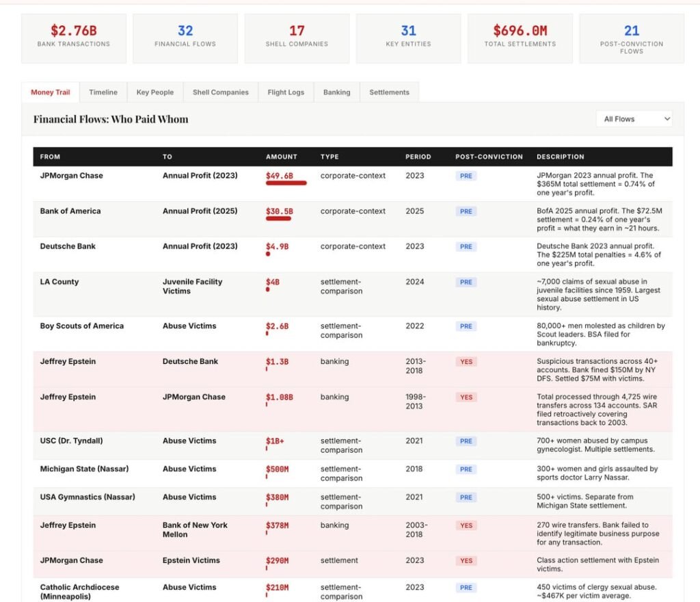Open the Key People tab
Viewport: 700px width, 602px height.
(x=155, y=92)
